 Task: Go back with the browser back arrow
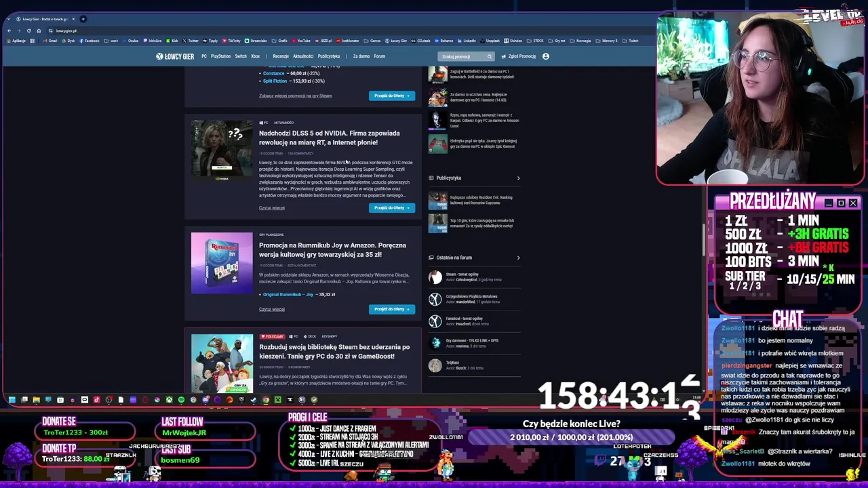(x=9, y=30)
